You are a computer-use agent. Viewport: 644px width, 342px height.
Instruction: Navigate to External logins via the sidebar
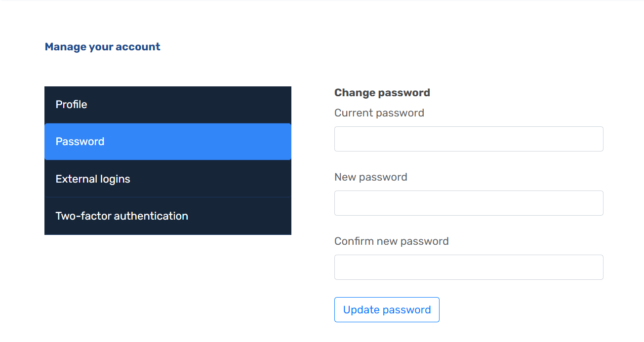(93, 179)
